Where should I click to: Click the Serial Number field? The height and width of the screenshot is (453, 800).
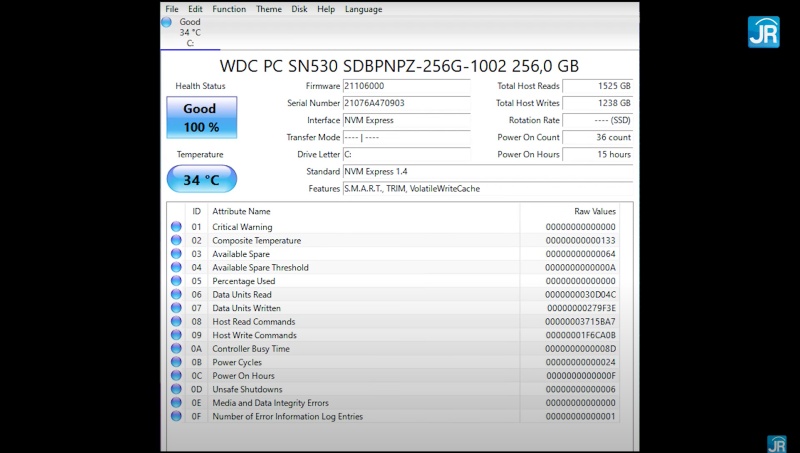click(x=406, y=103)
